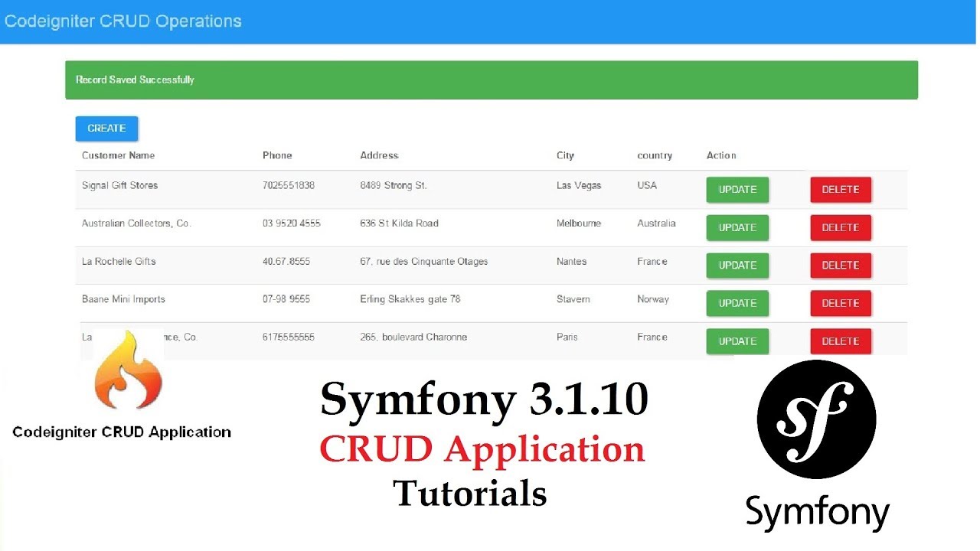The image size is (980, 551).
Task: Select the Paris city cell
Action: point(567,337)
